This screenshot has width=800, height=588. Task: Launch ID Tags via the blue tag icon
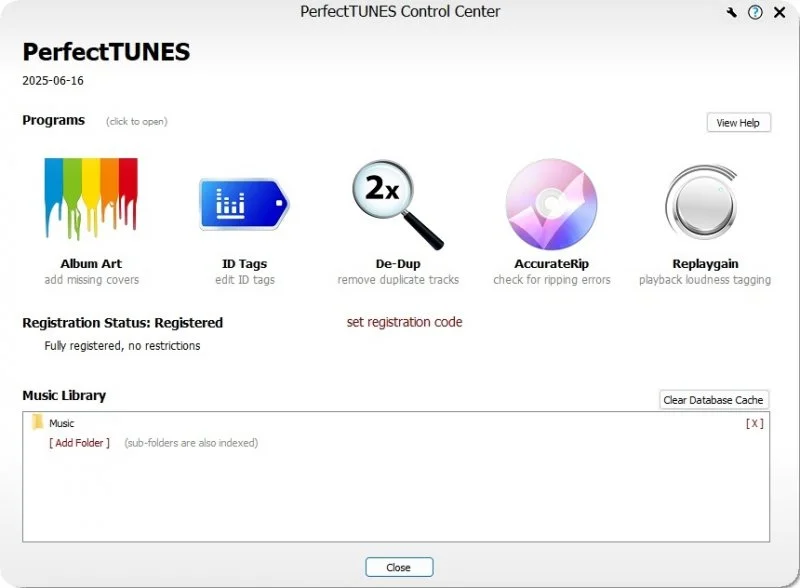244,204
